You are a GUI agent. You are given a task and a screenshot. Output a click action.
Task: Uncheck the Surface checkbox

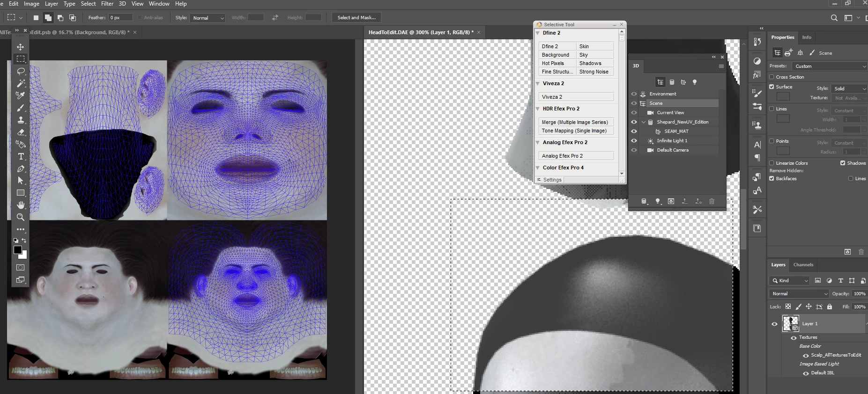pyautogui.click(x=772, y=87)
